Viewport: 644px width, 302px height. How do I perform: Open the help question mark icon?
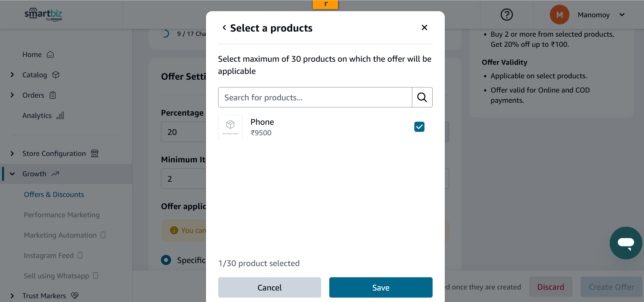[x=507, y=15]
